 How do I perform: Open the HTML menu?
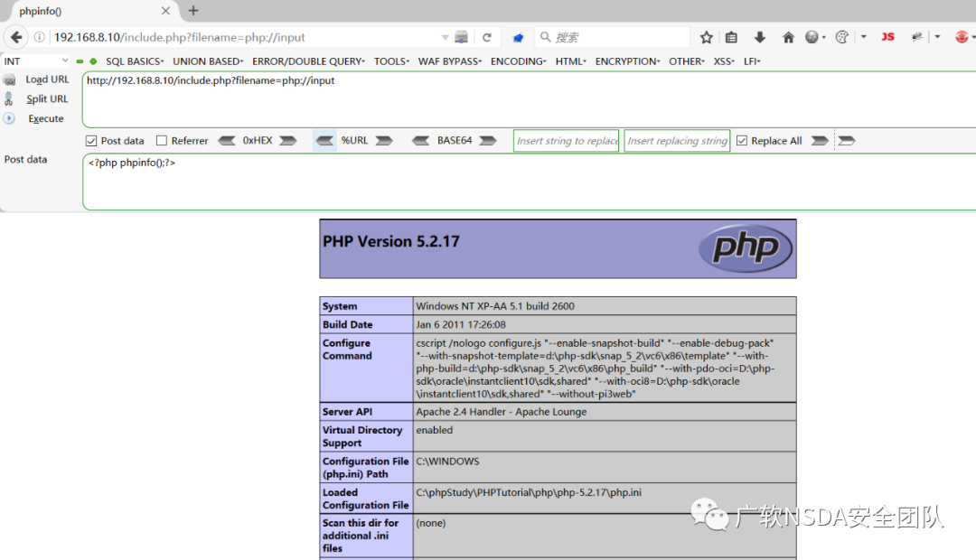pos(570,61)
